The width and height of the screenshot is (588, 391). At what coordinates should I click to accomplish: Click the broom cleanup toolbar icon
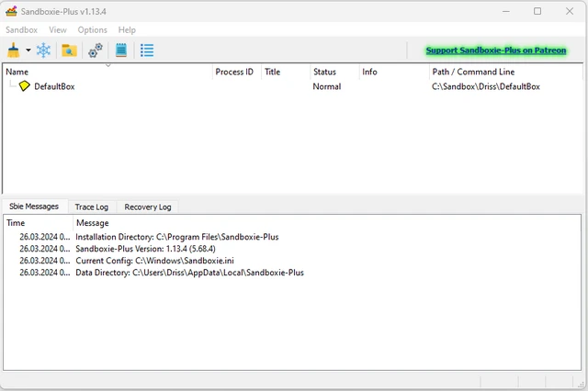point(14,50)
